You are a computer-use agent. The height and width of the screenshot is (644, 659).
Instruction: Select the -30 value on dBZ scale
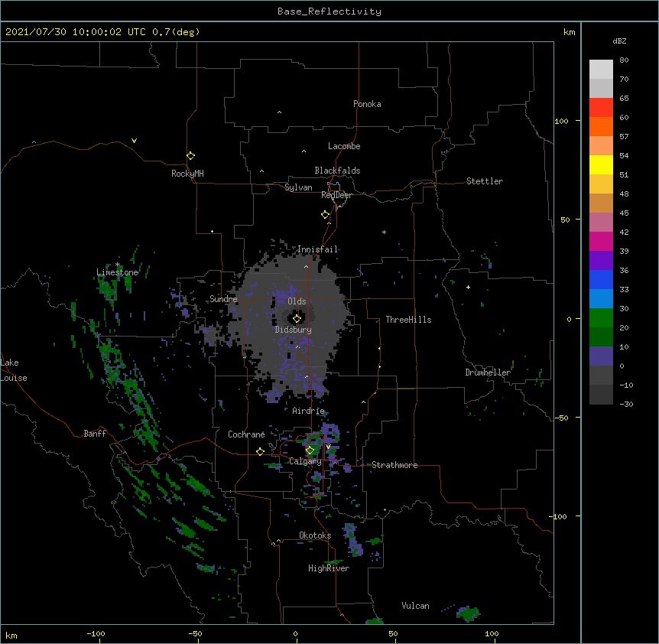(626, 404)
